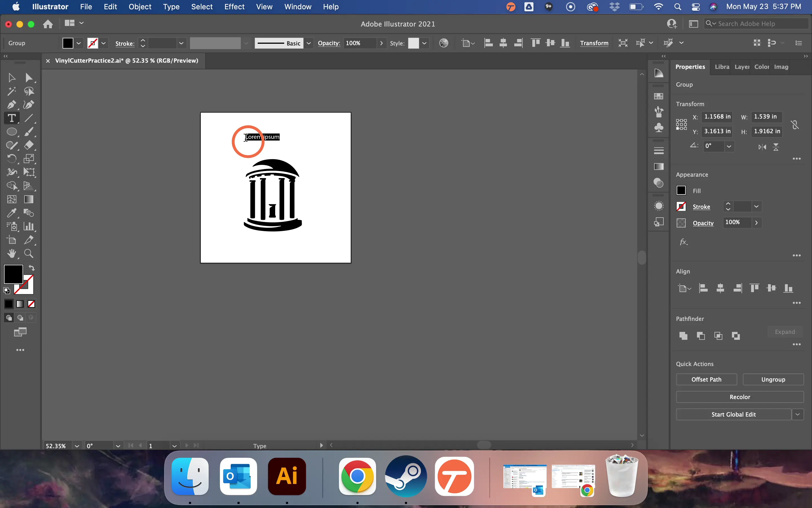Viewport: 812px width, 508px height.
Task: Click the Ungroup button
Action: click(773, 379)
